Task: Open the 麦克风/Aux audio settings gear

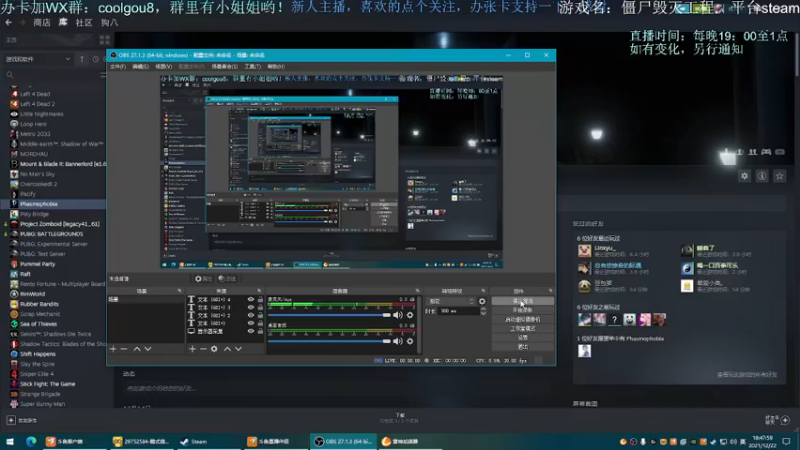Action: coord(410,315)
